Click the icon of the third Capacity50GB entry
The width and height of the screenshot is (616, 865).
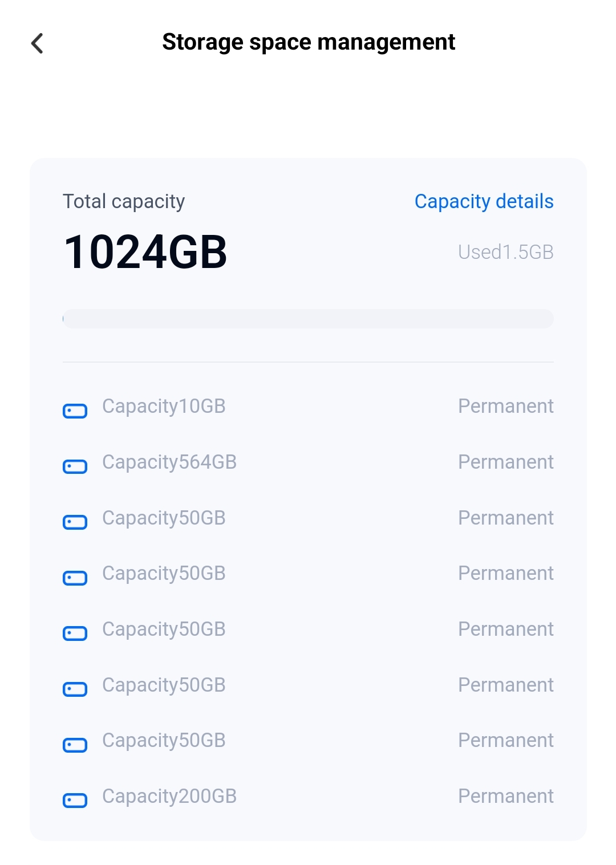pyautogui.click(x=75, y=633)
